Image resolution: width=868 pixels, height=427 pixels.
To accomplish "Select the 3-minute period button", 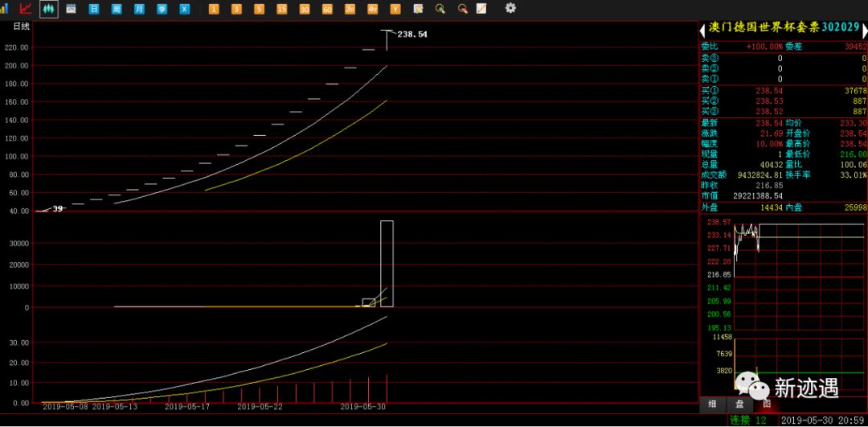I will pos(236,9).
